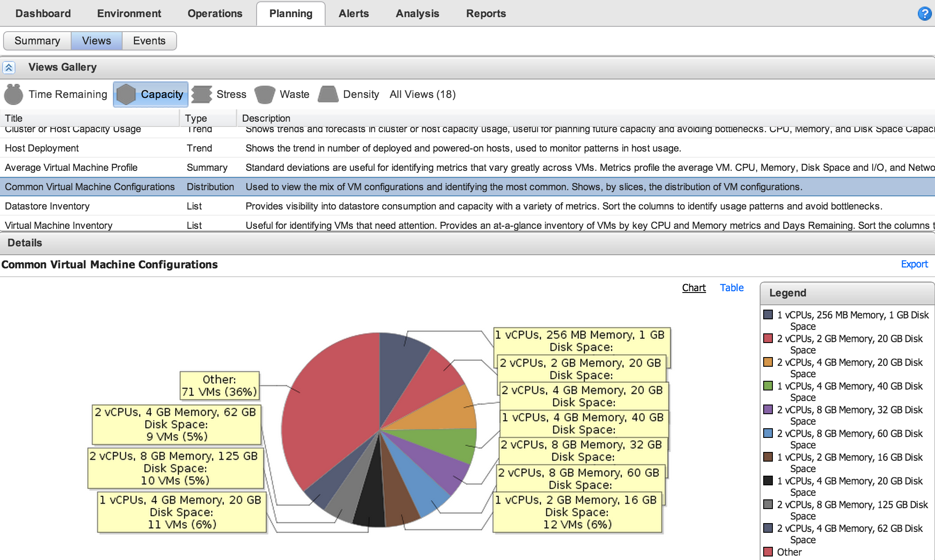Show All Views (18)

point(422,94)
